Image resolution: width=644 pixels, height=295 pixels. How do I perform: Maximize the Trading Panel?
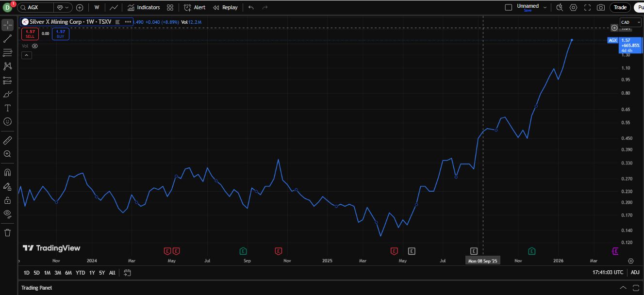[636, 288]
